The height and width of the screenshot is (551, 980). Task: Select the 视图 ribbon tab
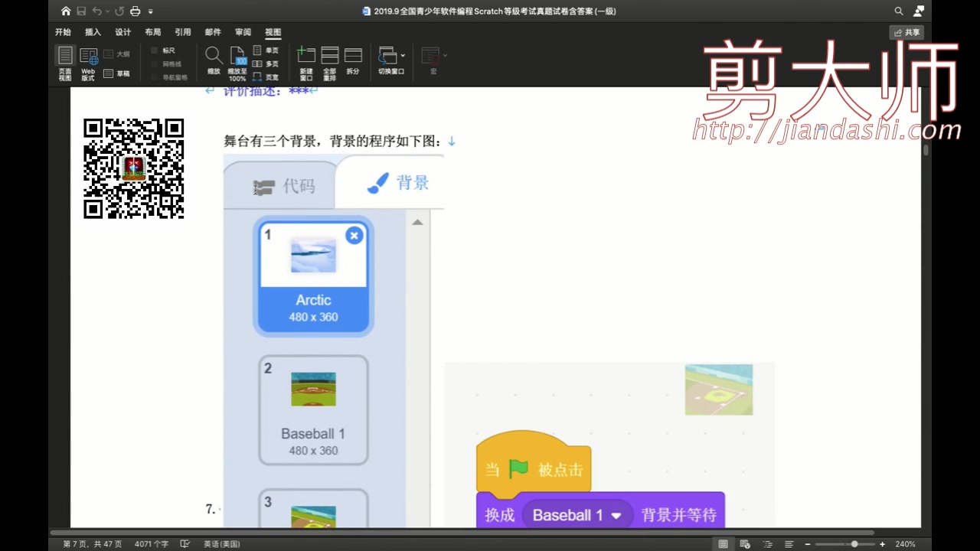273,32
